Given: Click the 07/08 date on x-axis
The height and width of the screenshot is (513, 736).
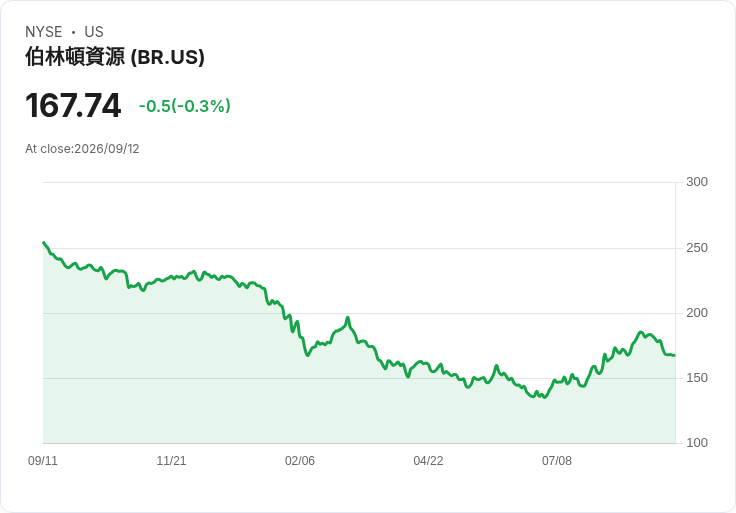Looking at the screenshot, I should pyautogui.click(x=557, y=461).
